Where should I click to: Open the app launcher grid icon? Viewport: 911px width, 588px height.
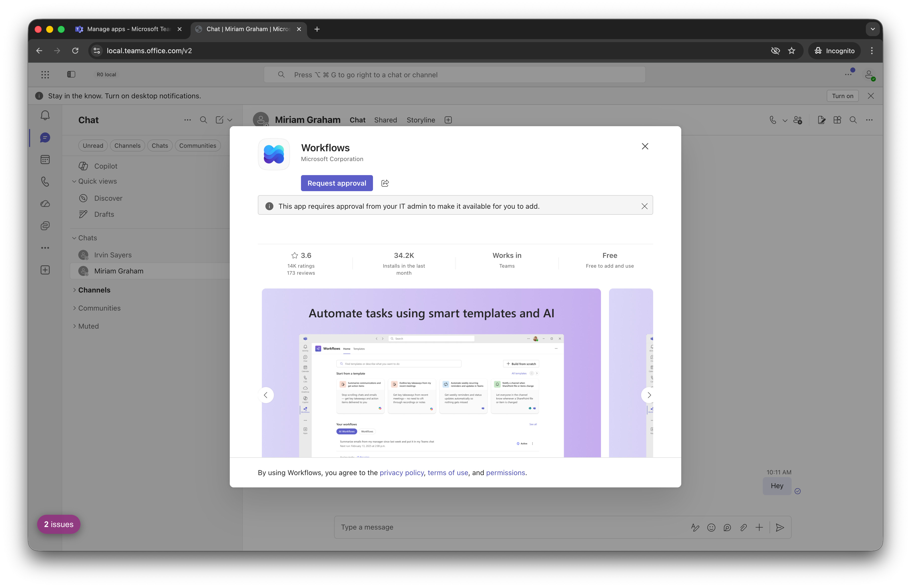(45, 75)
